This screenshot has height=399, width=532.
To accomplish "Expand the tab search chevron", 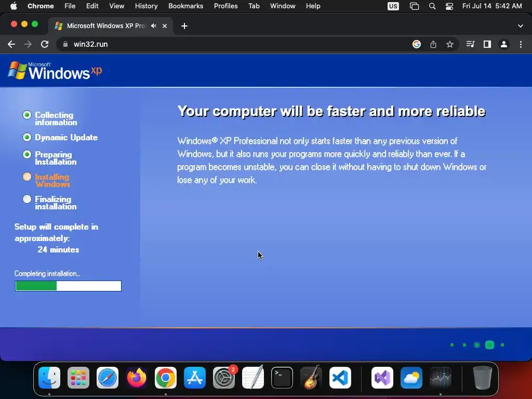I will click(x=521, y=26).
